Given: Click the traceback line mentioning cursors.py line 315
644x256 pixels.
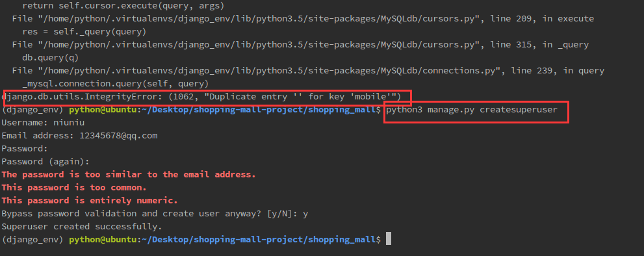Looking at the screenshot, I should pos(300,45).
